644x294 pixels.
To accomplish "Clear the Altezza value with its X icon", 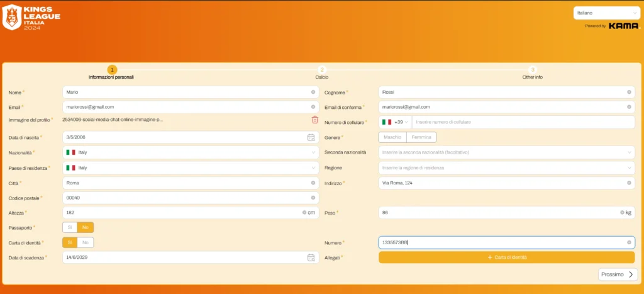I will pos(304,213).
